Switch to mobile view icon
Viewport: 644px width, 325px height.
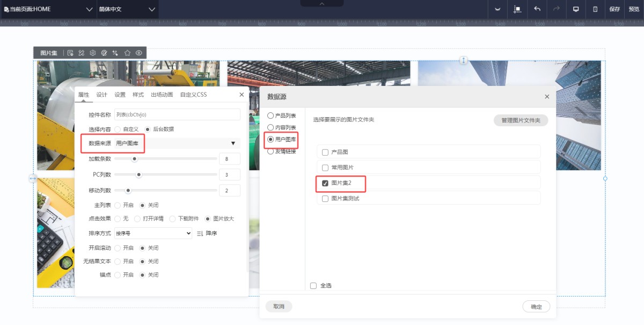pyautogui.click(x=595, y=9)
